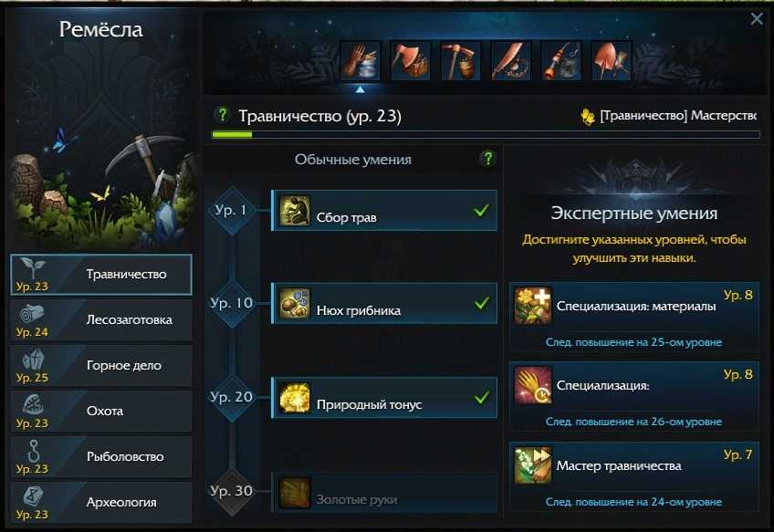This screenshot has width=774, height=532.
Task: Open the Травничество craft tab
Action: pos(101,275)
